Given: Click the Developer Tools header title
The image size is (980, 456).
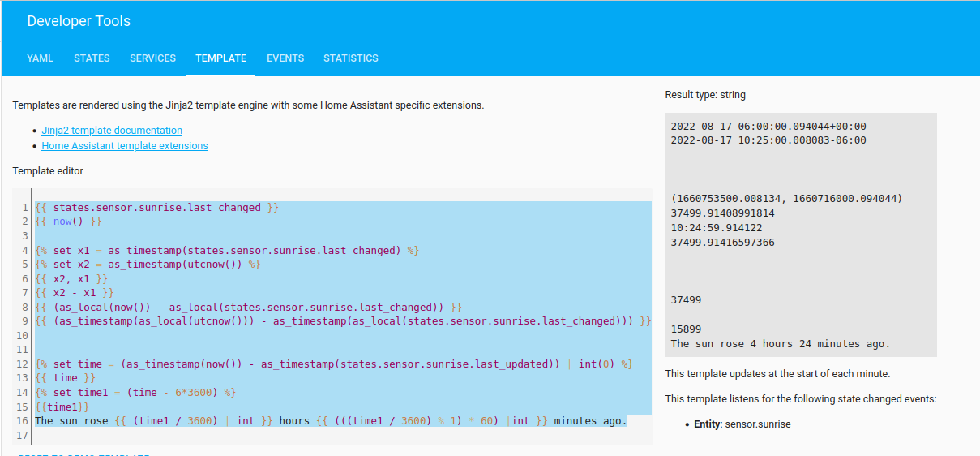Looking at the screenshot, I should (79, 21).
